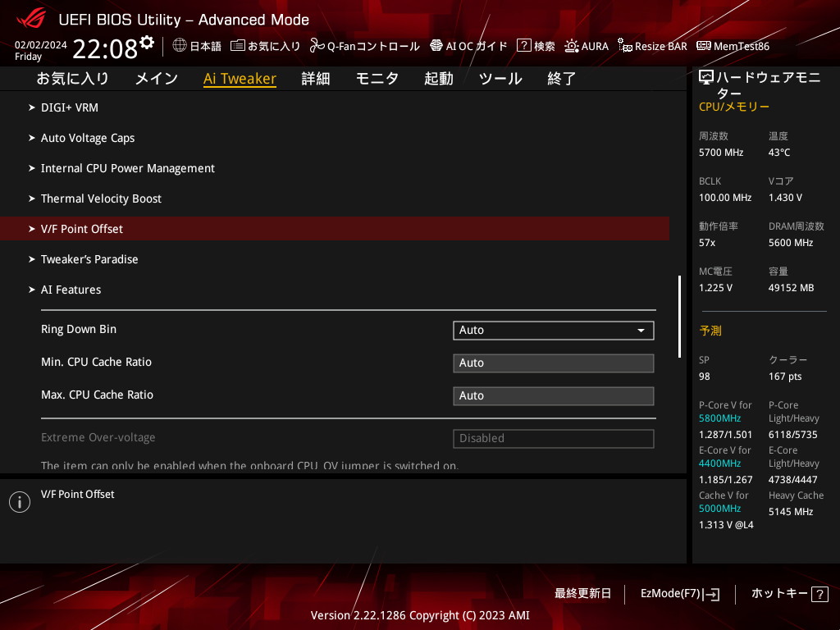Click 167 pts cooler score
This screenshot has width=840, height=630.
point(785,377)
